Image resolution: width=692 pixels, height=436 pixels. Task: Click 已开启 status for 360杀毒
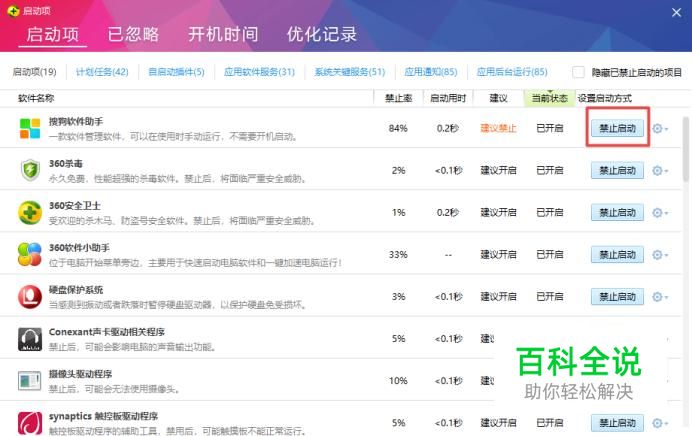coord(549,170)
